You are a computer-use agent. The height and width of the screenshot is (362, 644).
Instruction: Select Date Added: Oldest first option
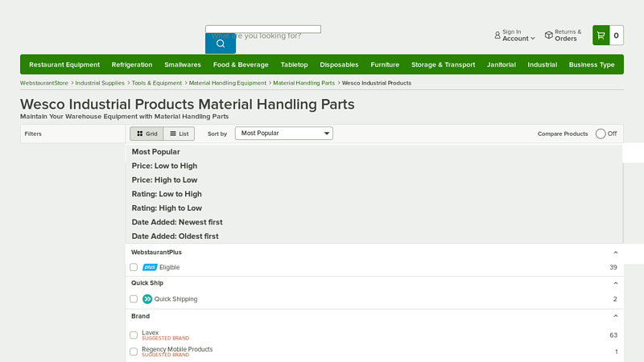(x=175, y=237)
